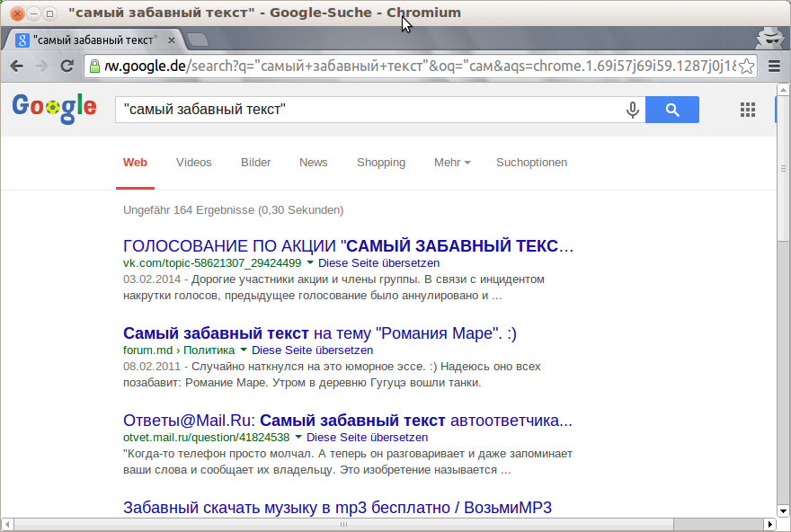Reload the page with the refresh icon
This screenshot has width=791, height=532.
tap(67, 66)
